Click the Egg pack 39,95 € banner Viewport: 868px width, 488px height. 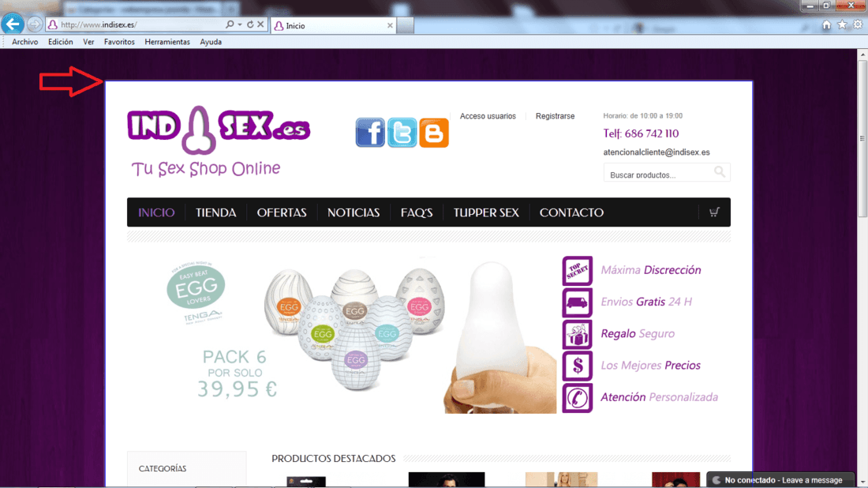(x=342, y=335)
